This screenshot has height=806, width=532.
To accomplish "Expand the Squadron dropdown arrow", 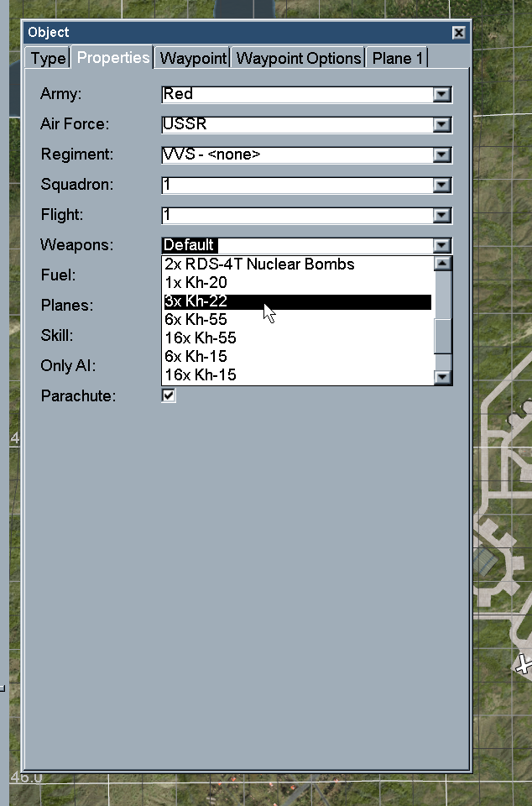I will (441, 186).
